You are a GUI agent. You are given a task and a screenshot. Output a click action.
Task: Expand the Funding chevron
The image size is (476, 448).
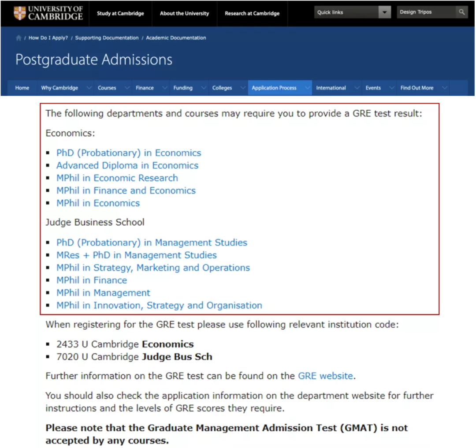tap(204, 88)
